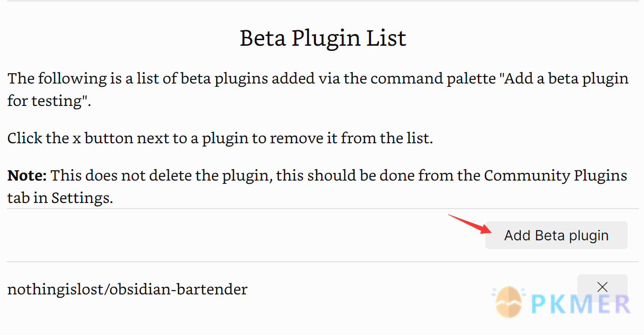The height and width of the screenshot is (335, 644).
Task: Remove obsidian-bartender with the x button
Action: (602, 286)
